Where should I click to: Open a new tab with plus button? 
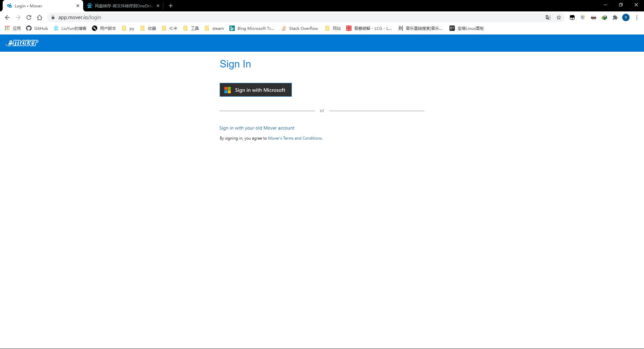[x=171, y=6]
